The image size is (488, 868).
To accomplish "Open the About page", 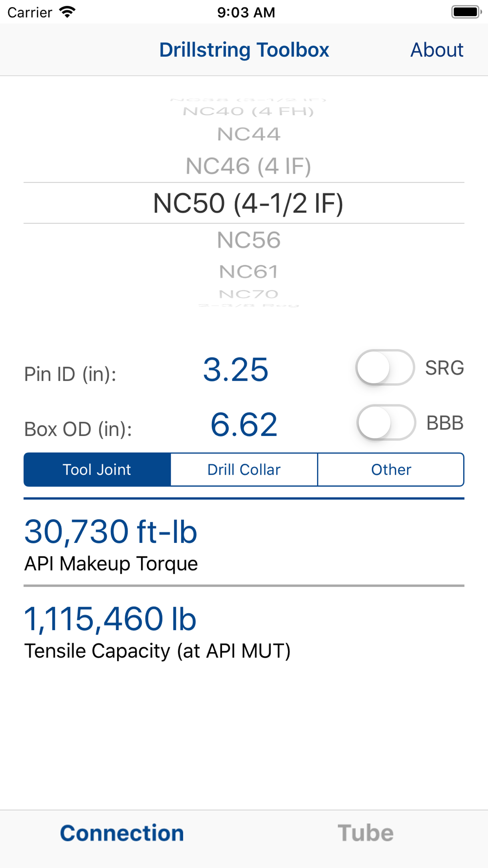I will point(436,50).
